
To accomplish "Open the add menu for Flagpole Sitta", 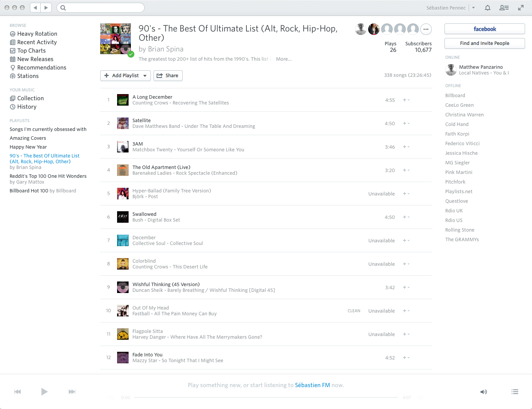I will 406,334.
